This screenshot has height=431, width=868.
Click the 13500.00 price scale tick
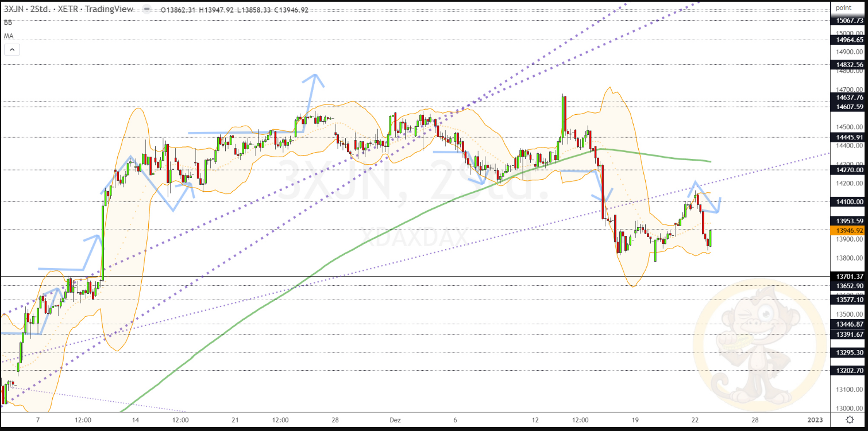pyautogui.click(x=850, y=314)
